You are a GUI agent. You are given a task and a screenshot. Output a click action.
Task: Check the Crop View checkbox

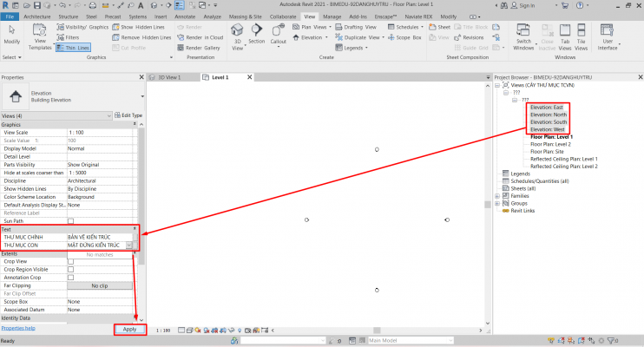tap(70, 261)
